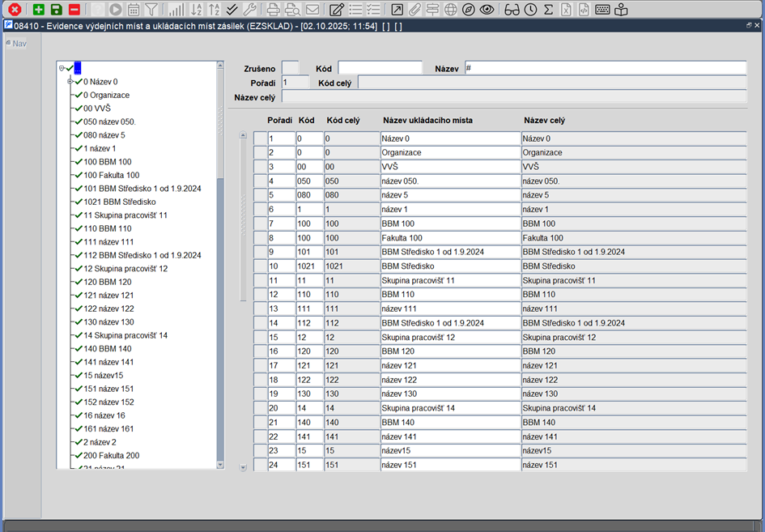Collapse the root tree node

(x=62, y=69)
